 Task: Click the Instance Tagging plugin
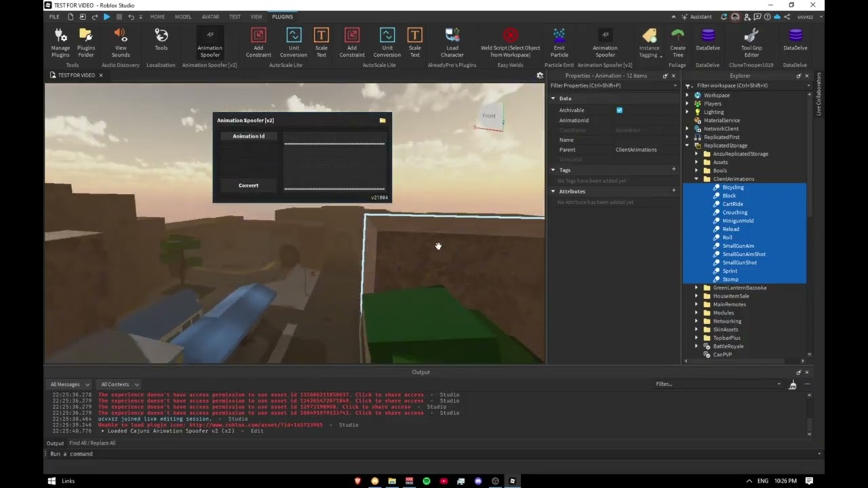[x=649, y=42]
